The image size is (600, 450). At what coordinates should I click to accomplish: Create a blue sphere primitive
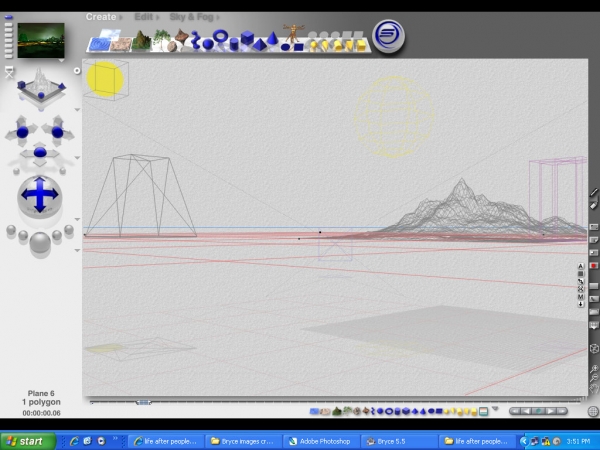(x=208, y=44)
